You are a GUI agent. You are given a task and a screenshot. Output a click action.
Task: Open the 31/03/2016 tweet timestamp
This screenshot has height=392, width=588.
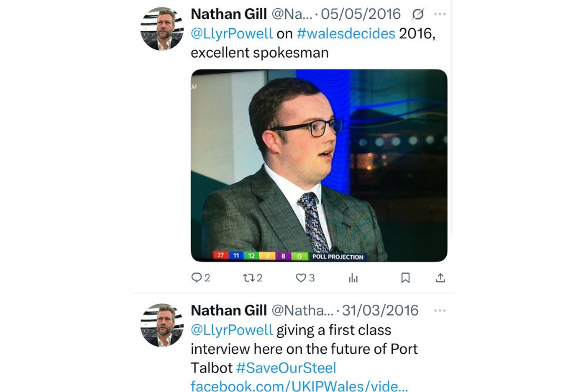coord(380,311)
